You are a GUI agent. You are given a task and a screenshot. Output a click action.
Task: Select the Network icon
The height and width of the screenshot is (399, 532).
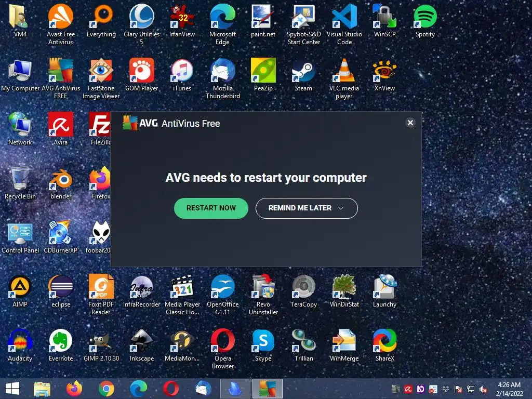(x=20, y=129)
